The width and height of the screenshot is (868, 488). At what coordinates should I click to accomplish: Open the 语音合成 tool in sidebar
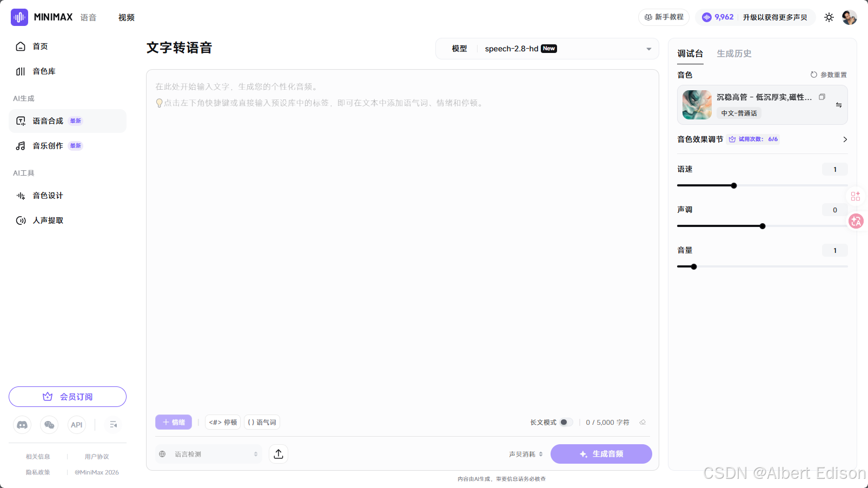tap(47, 121)
